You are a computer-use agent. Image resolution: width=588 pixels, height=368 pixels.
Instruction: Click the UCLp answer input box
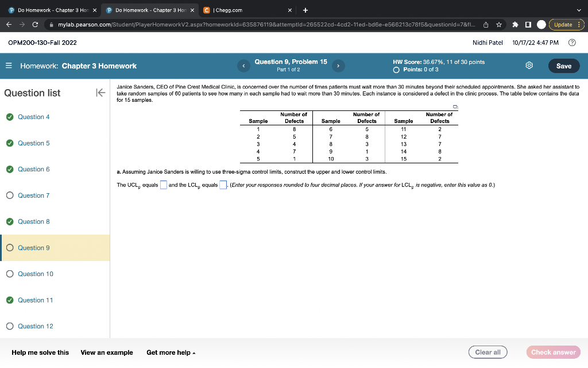coord(164,185)
